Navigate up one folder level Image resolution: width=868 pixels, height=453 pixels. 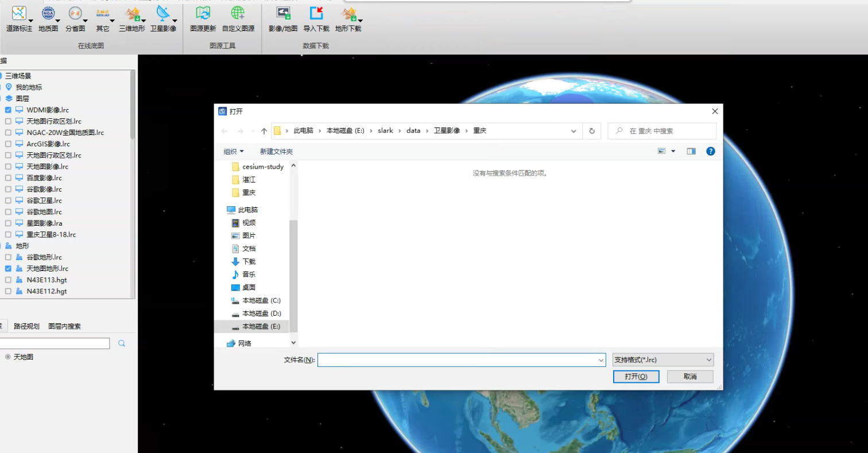[264, 131]
